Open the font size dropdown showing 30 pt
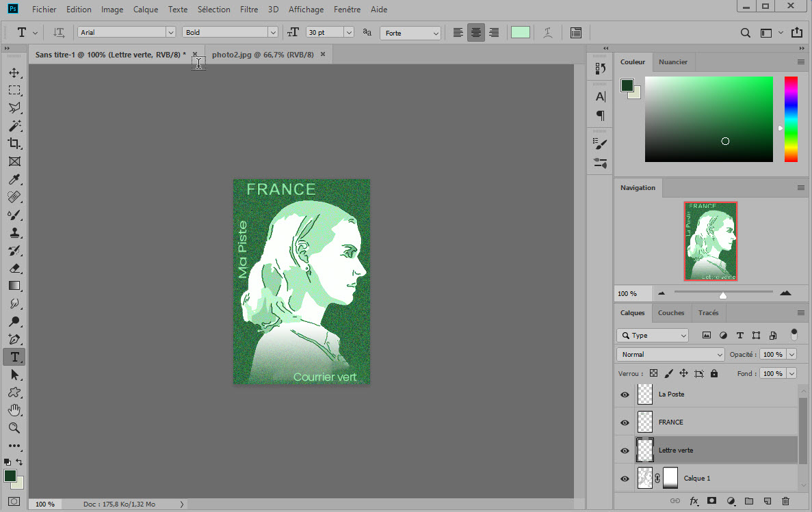The height and width of the screenshot is (512, 812). tap(349, 32)
